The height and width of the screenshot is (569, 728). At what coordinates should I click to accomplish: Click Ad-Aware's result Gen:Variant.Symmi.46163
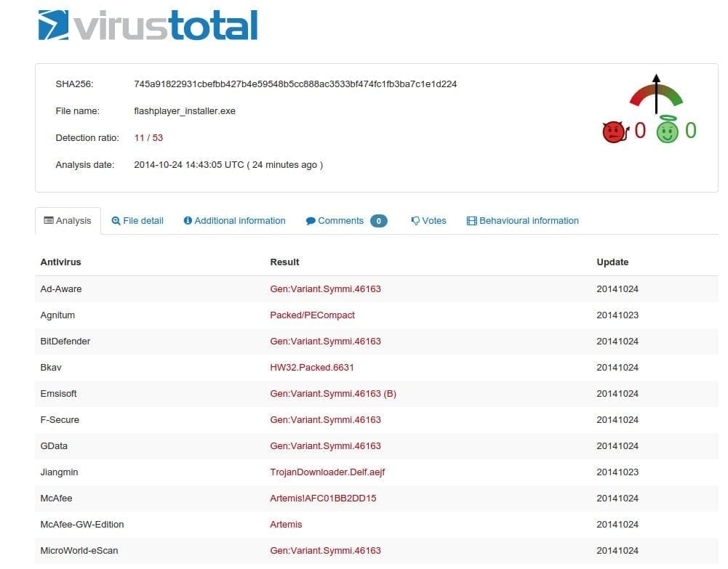coord(326,289)
